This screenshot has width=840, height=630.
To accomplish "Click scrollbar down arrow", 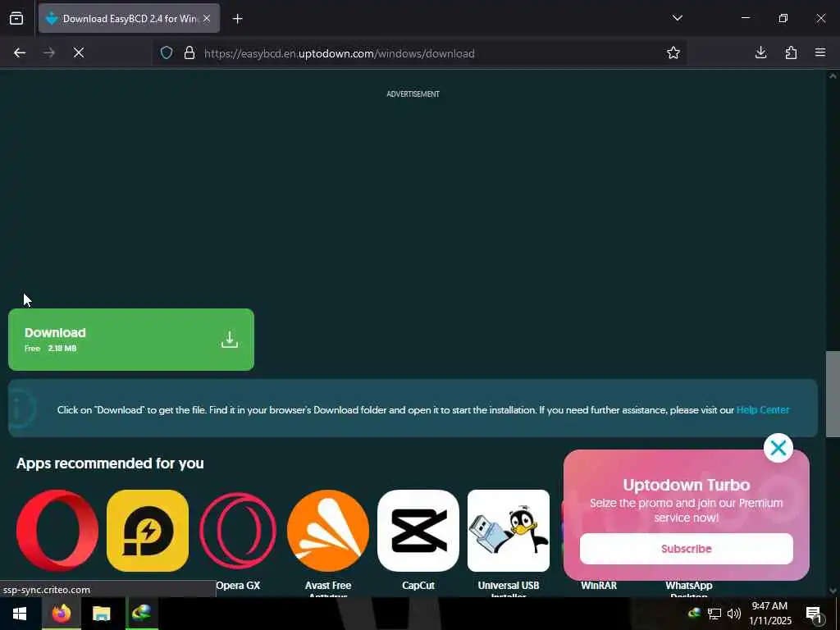I will click(x=833, y=591).
